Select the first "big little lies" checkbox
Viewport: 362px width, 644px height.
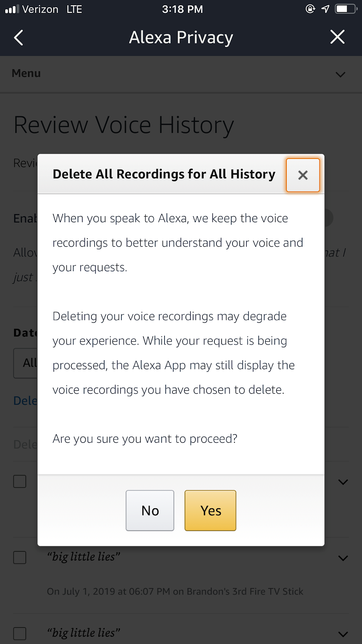coord(20,557)
